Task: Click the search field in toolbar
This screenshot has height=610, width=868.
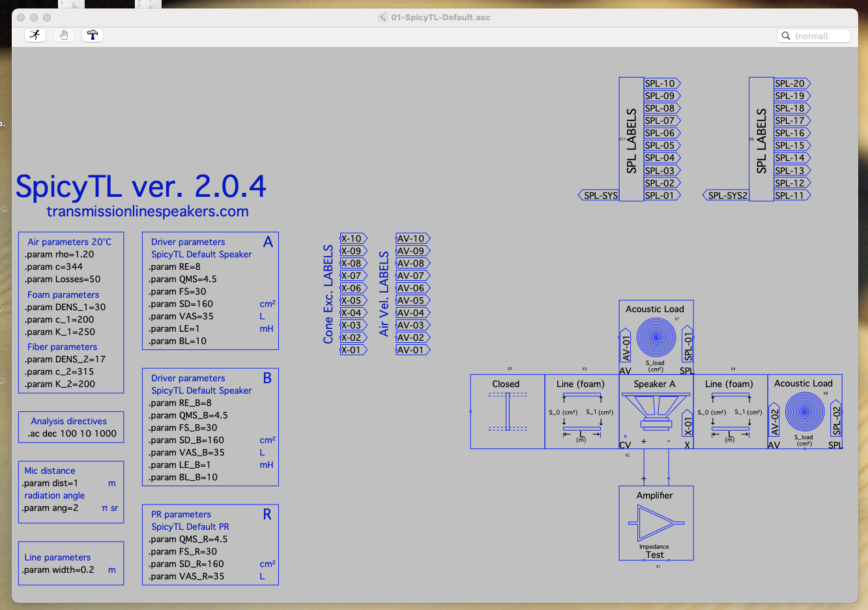Action: coord(814,36)
